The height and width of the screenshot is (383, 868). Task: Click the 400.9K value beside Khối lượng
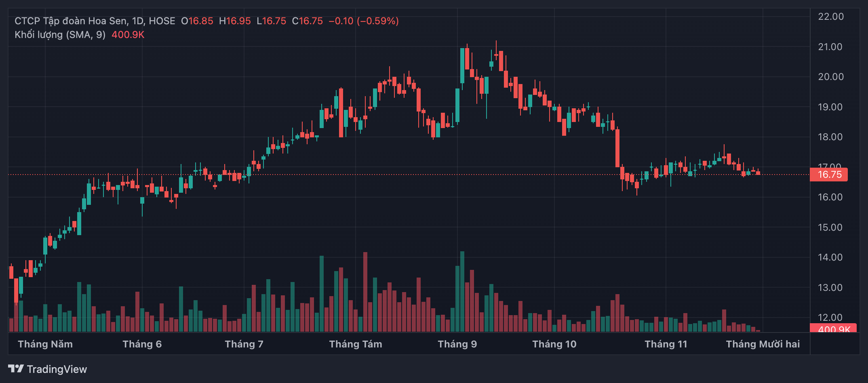pos(128,35)
